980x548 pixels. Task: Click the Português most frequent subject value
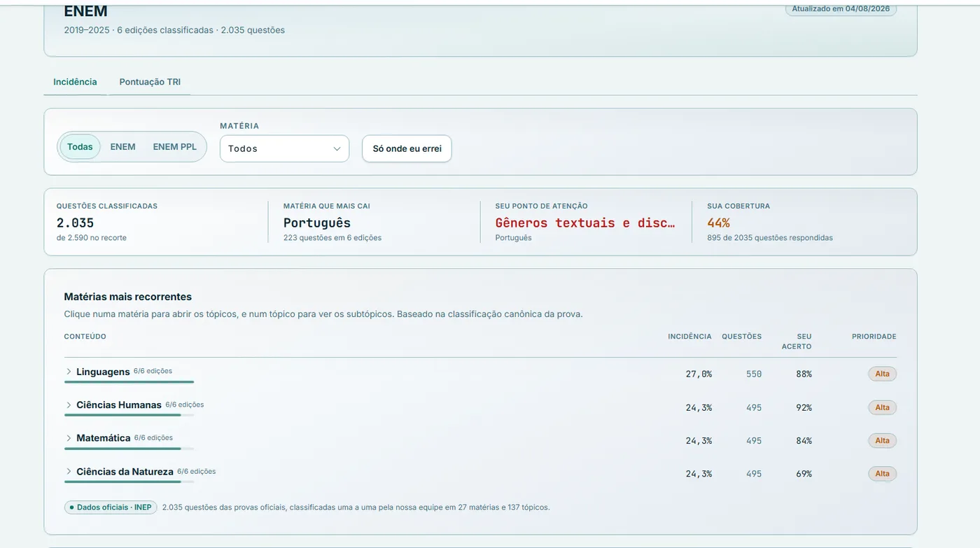tap(317, 223)
